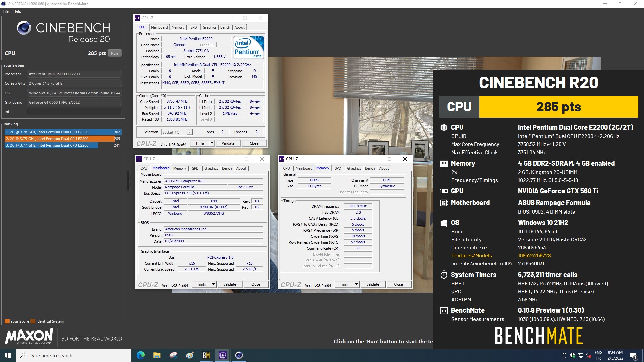Click the muted volume tray icon
This screenshot has width=644, height=362.
(589, 356)
